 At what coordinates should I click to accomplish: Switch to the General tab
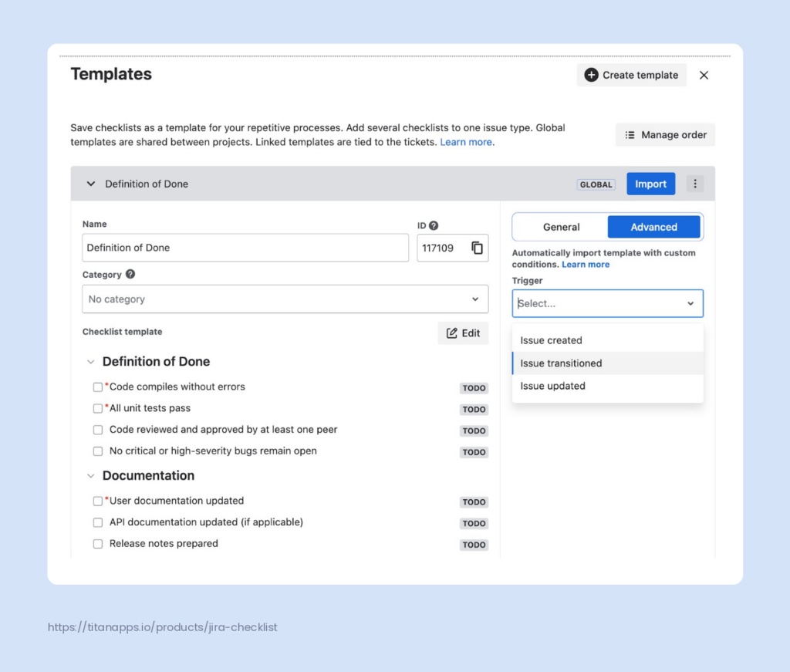click(561, 227)
